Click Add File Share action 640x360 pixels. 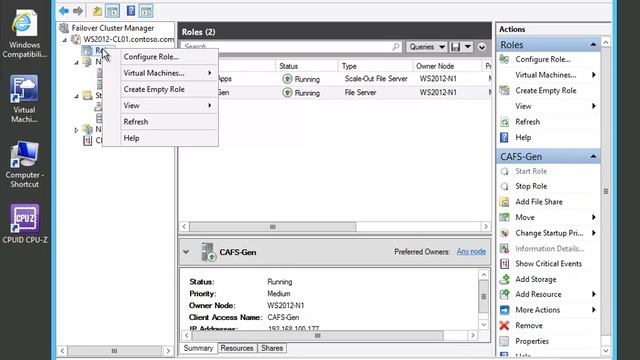[539, 202]
